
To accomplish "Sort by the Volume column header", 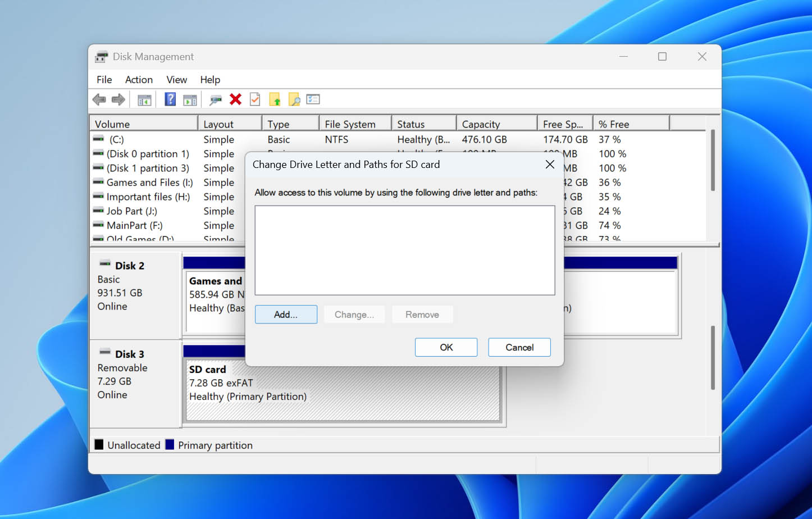I will (144, 124).
